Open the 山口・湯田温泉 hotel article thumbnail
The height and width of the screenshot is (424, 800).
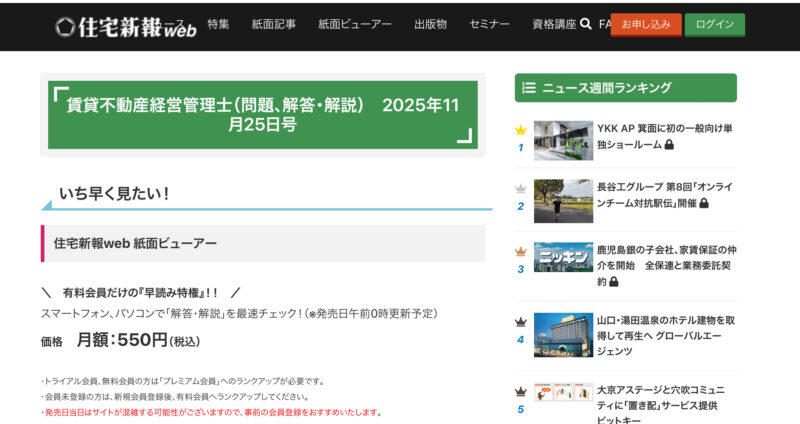click(563, 335)
